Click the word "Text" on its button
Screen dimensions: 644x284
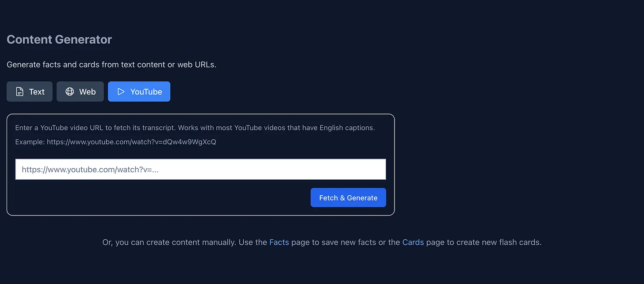click(37, 92)
